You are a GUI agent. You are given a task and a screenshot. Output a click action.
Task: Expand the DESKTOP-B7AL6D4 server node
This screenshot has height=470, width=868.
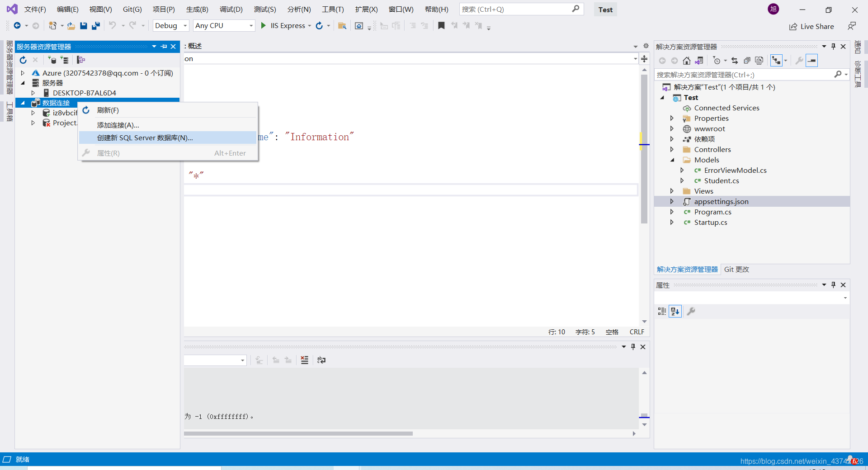33,93
